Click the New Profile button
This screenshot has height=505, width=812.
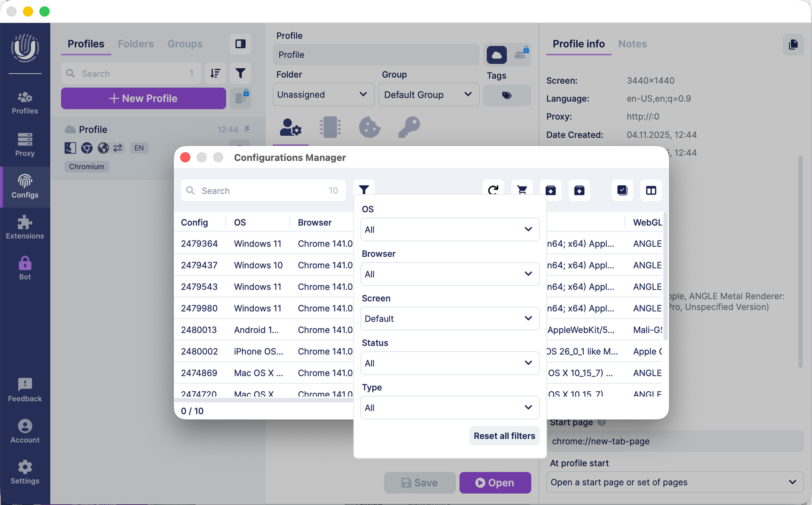143,98
